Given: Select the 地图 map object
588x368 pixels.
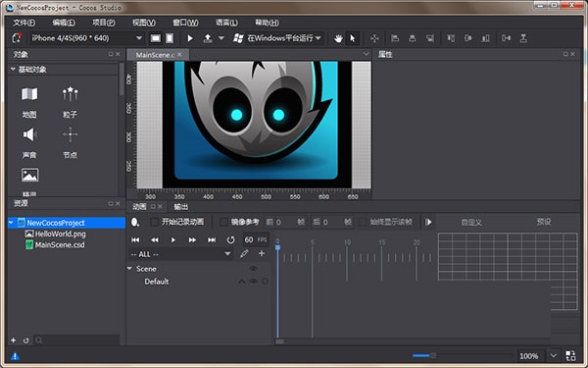Looking at the screenshot, I should (x=29, y=101).
